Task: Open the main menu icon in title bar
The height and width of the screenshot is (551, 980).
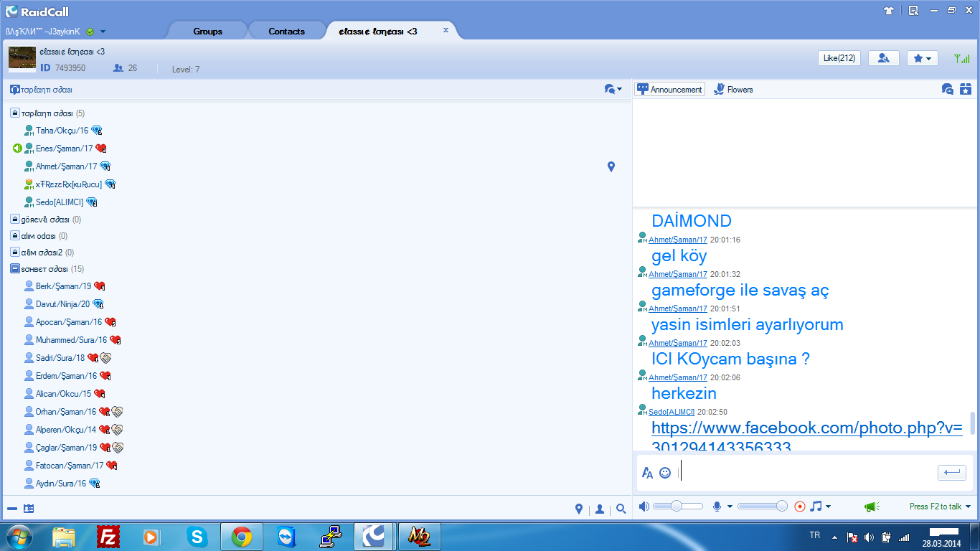Action: [913, 11]
